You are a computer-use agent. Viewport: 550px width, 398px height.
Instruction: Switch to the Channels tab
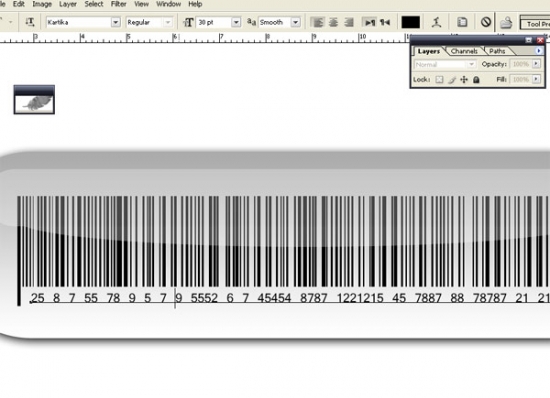pyautogui.click(x=464, y=51)
